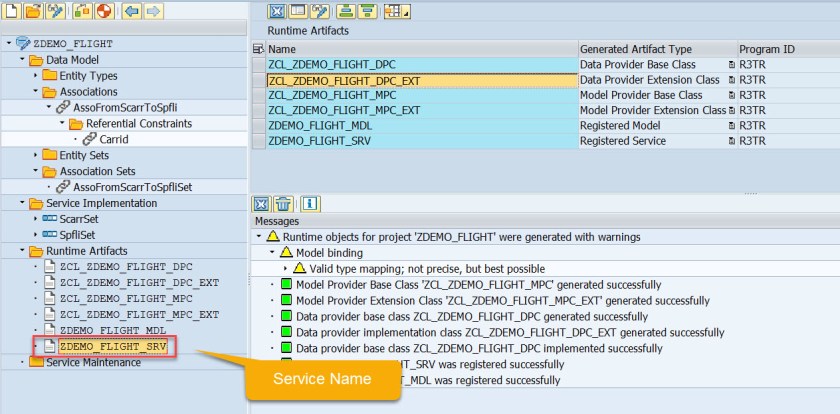Click the Expand all rows icon
Viewport: 840px width, 414px height.
(344, 11)
